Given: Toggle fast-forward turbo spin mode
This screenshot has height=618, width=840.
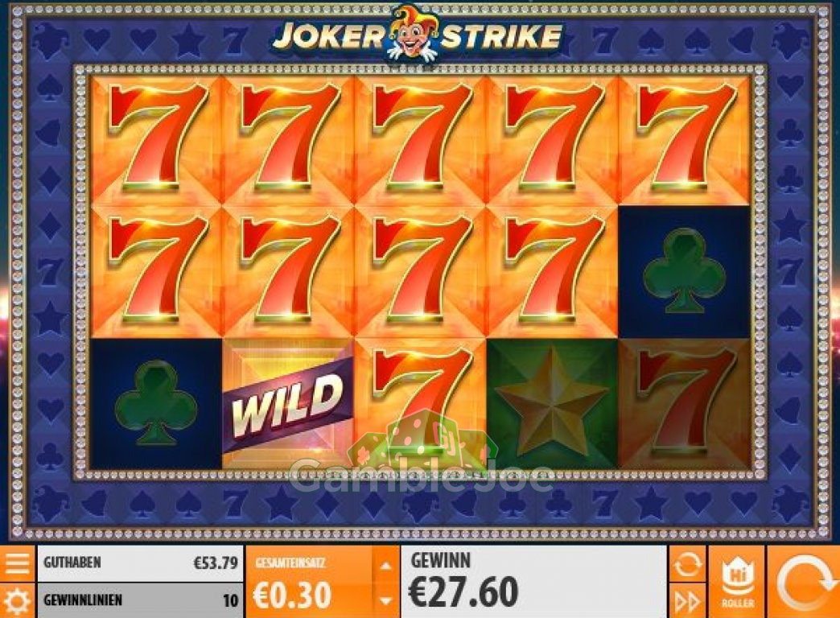Looking at the screenshot, I should pyautogui.click(x=687, y=601).
